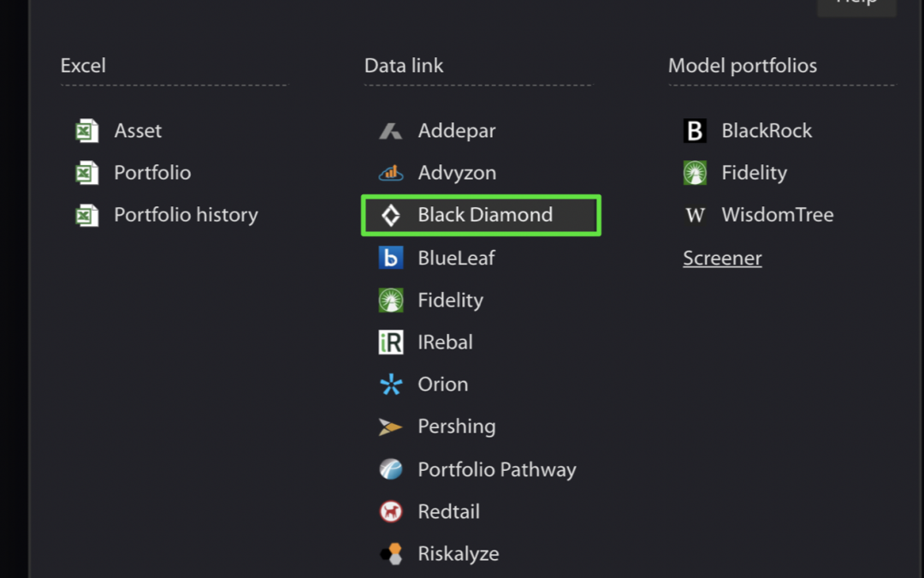Select Portfolio Pathway label

point(497,469)
